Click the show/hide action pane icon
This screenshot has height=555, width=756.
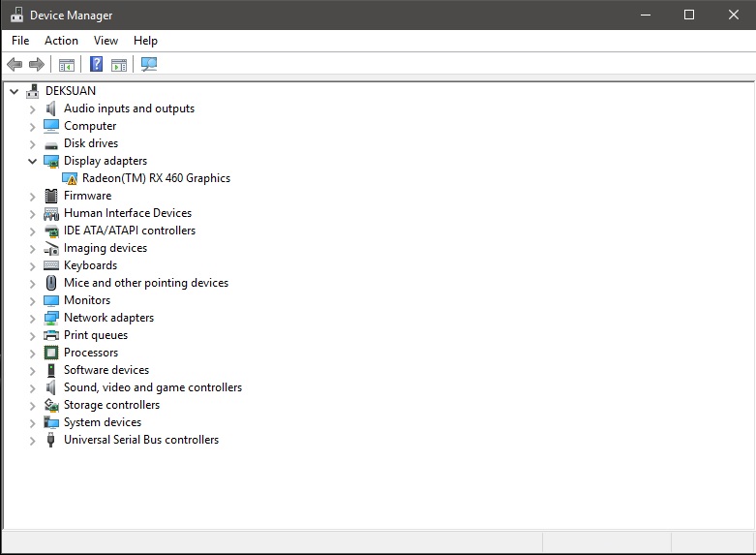click(x=119, y=64)
